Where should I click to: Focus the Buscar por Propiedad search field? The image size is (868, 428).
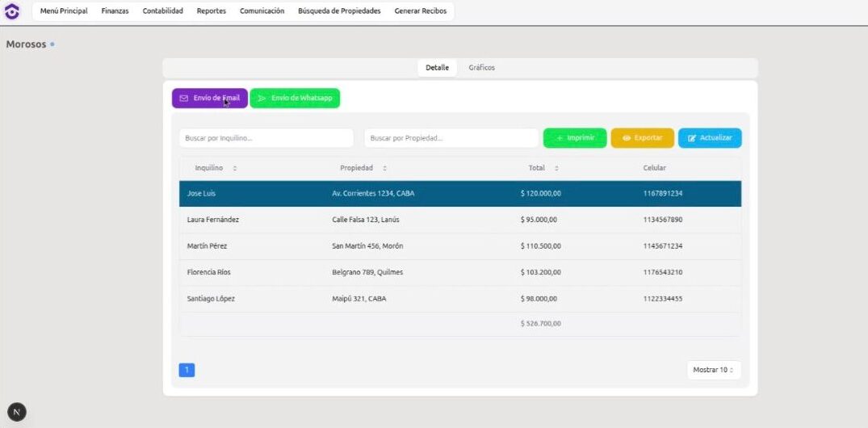click(451, 138)
